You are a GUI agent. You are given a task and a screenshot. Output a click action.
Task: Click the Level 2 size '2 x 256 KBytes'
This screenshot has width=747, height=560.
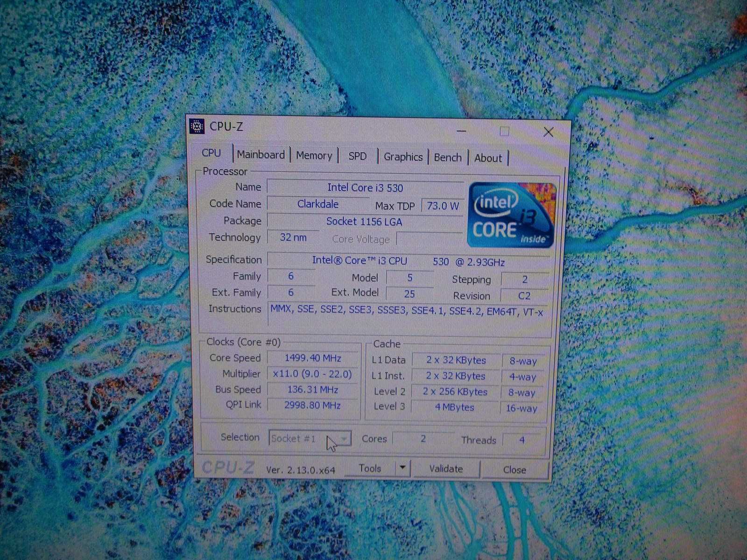[455, 392]
